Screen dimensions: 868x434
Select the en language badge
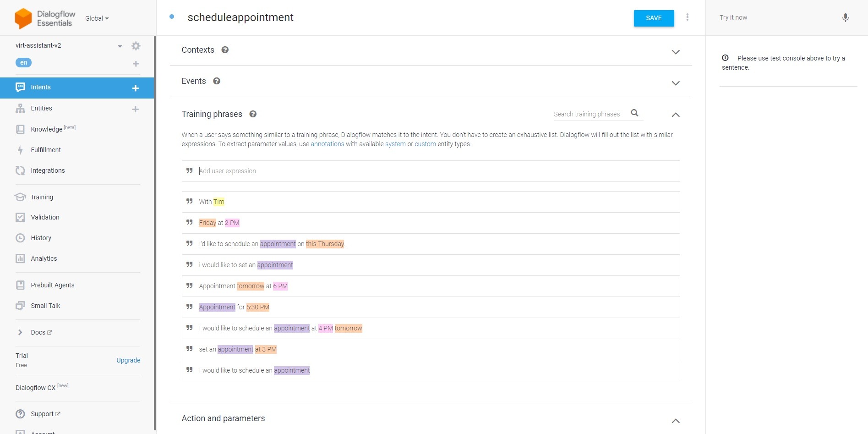(23, 63)
